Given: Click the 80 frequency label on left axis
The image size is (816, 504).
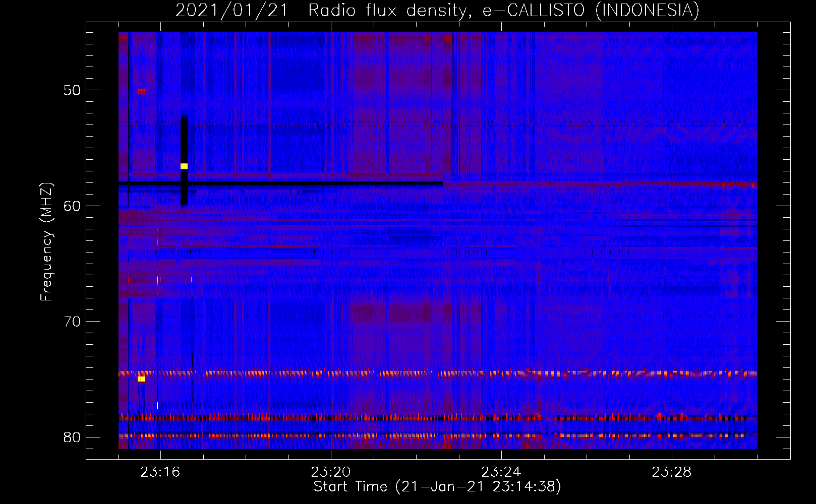Looking at the screenshot, I should point(72,437).
